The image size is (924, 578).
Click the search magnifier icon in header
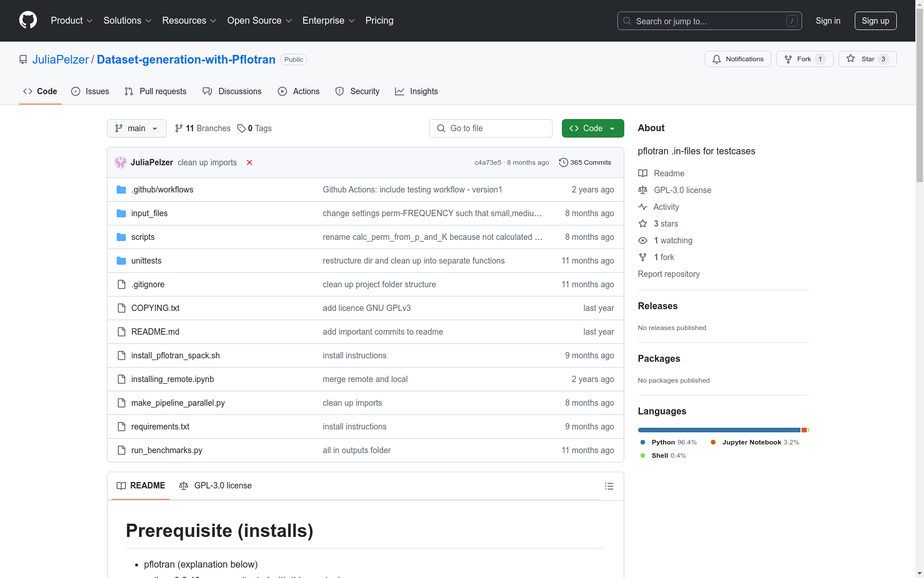coord(627,21)
